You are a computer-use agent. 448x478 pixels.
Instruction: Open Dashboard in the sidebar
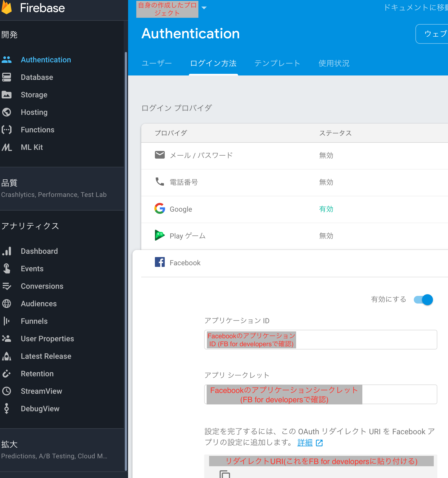coord(39,251)
